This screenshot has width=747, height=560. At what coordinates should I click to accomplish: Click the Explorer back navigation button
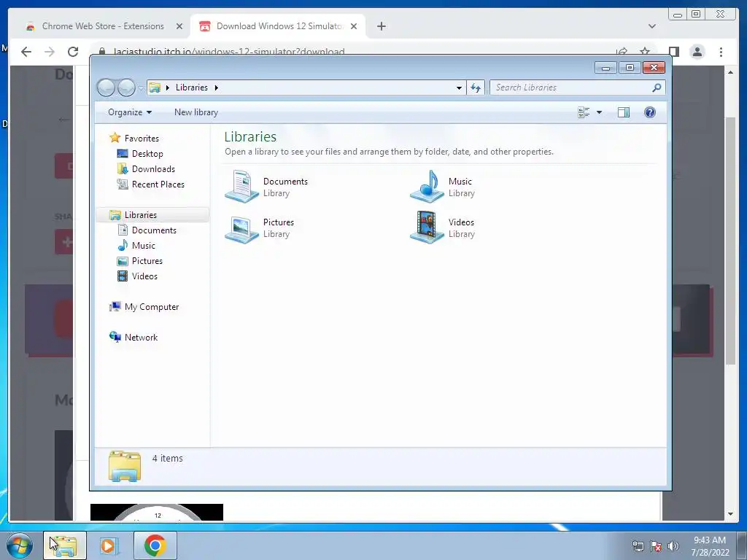pyautogui.click(x=106, y=87)
